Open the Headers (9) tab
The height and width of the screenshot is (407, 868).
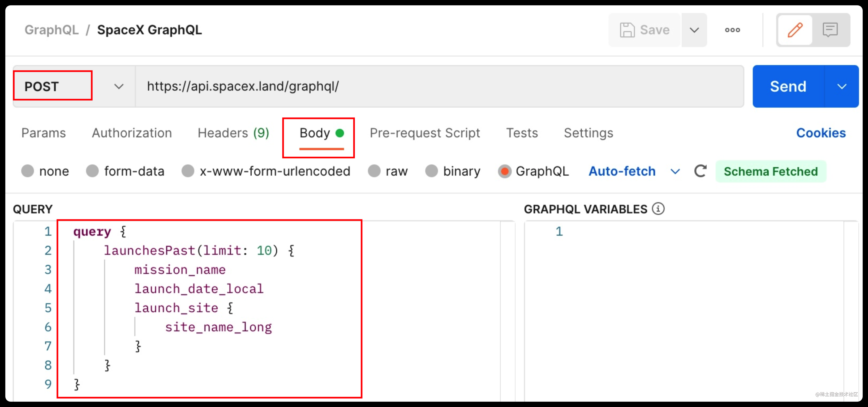point(233,133)
